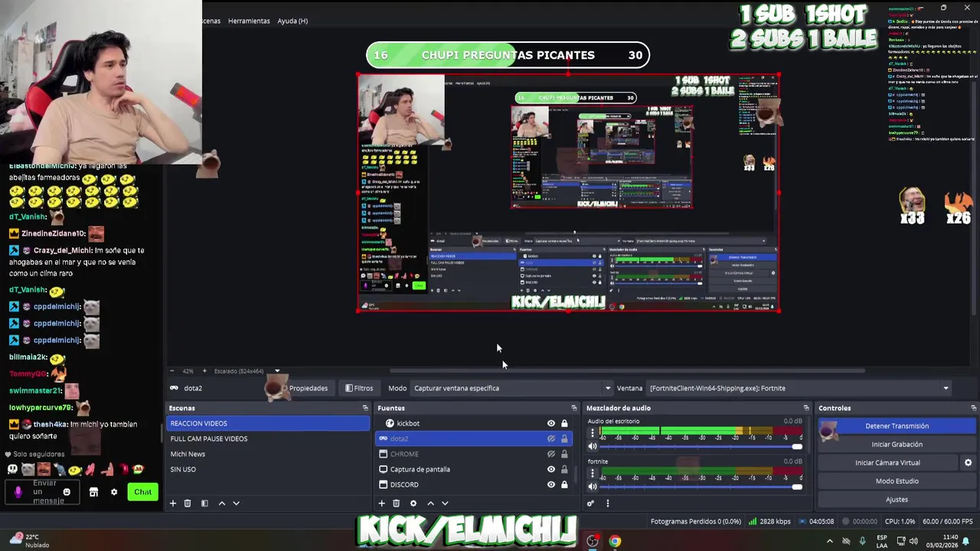Toggle lock on DISCORD source

[564, 484]
